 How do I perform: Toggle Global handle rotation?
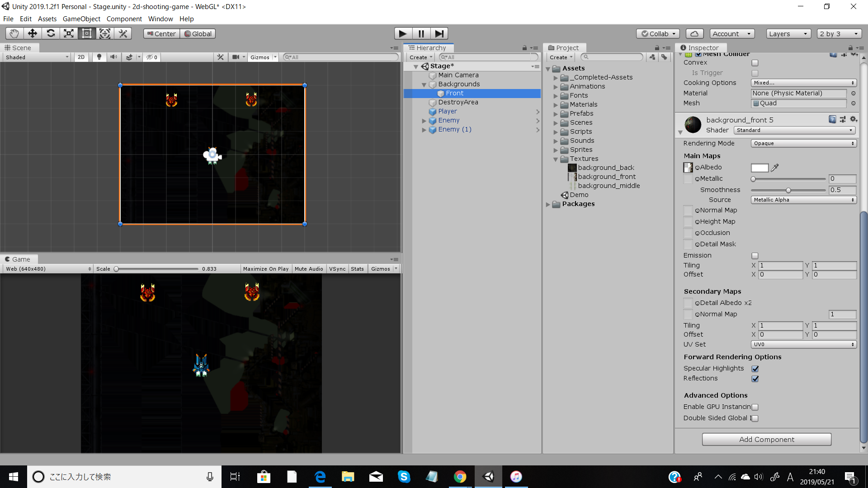pos(198,34)
